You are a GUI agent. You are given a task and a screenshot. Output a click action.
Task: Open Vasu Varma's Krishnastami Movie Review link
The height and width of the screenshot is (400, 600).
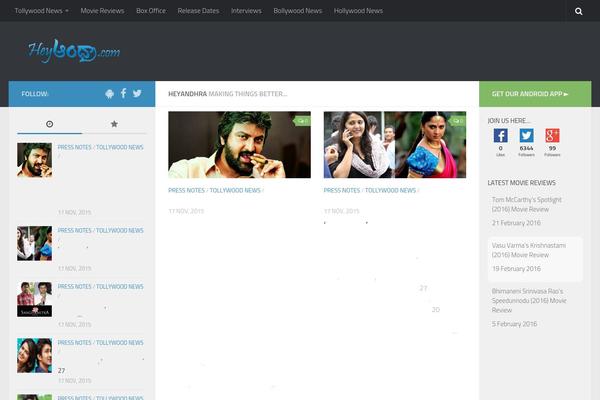[528, 250]
